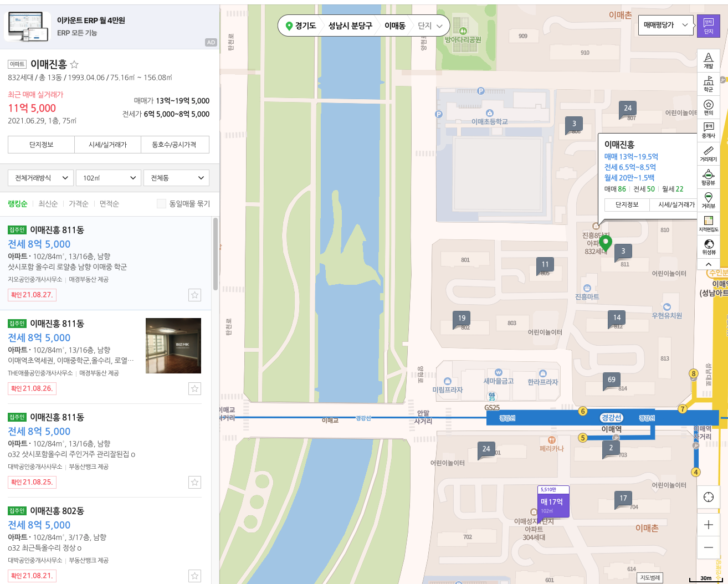728x584 pixels.
Task: Open the 단지정보 tab in side panel
Action: pos(41,145)
